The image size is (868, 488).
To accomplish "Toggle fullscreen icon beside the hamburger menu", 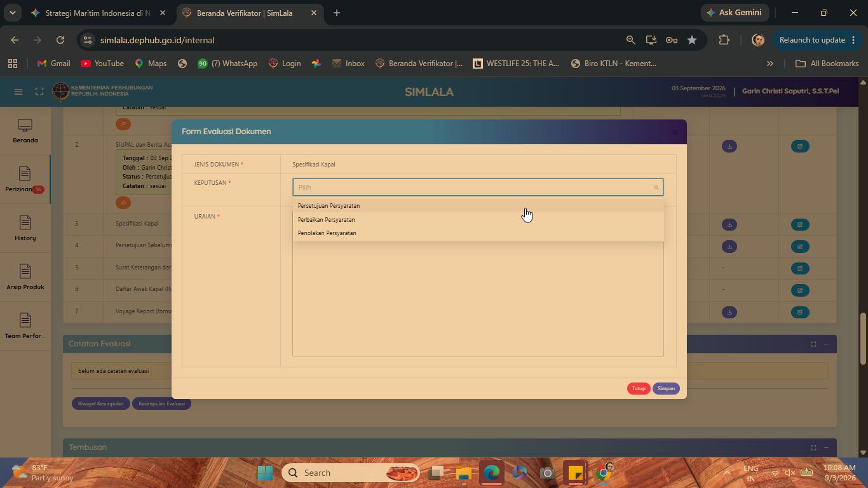I will point(39,91).
